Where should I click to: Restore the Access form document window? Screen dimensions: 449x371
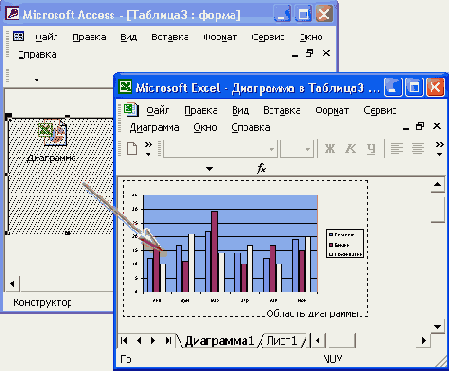(310, 53)
